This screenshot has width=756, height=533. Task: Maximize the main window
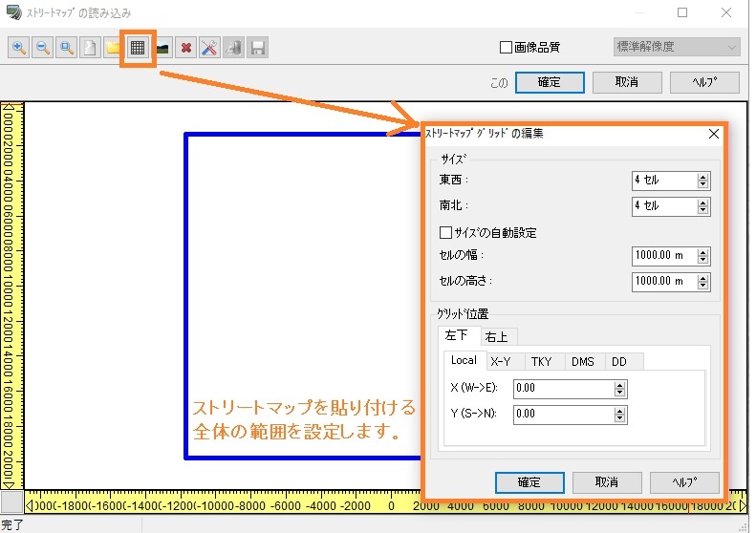point(682,12)
